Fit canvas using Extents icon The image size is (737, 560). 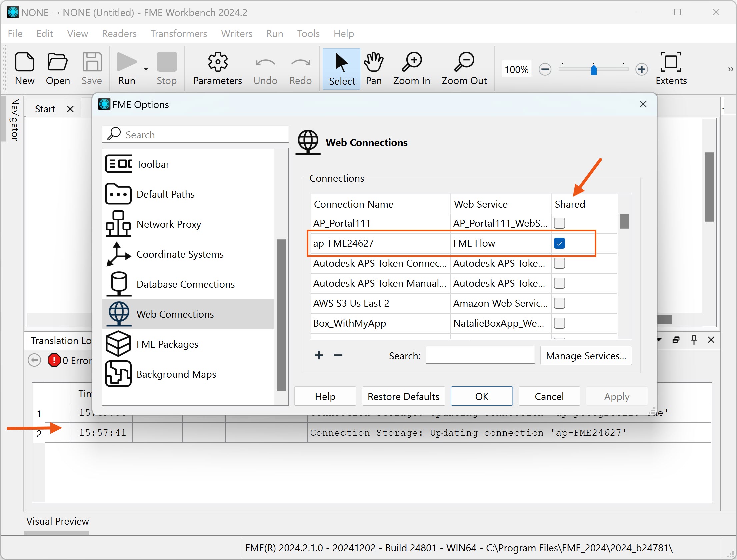[x=671, y=69]
